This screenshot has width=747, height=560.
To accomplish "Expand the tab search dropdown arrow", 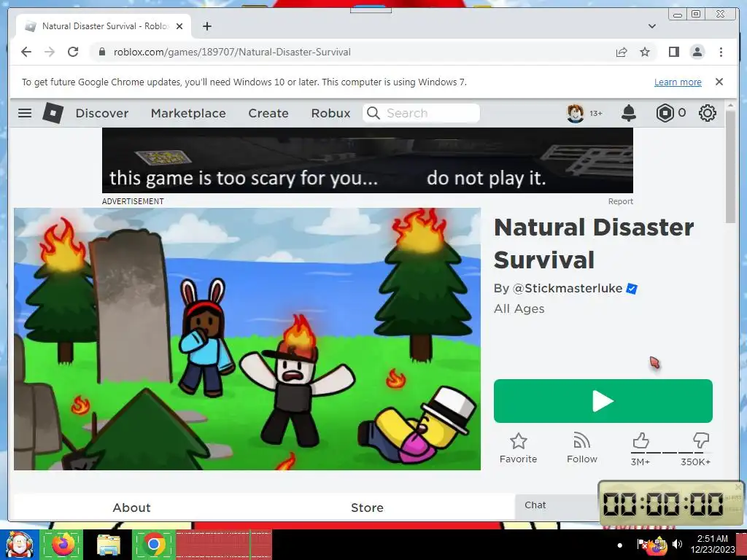I will click(x=652, y=26).
